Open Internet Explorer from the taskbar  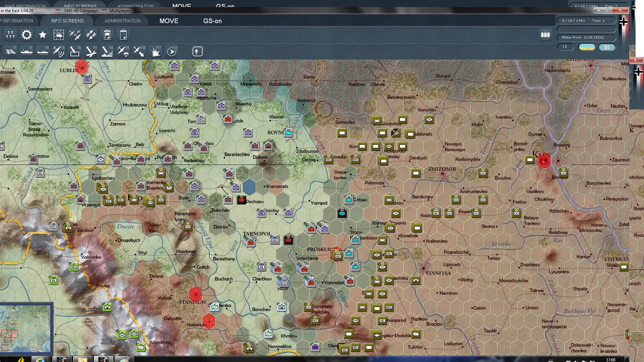click(x=41, y=360)
